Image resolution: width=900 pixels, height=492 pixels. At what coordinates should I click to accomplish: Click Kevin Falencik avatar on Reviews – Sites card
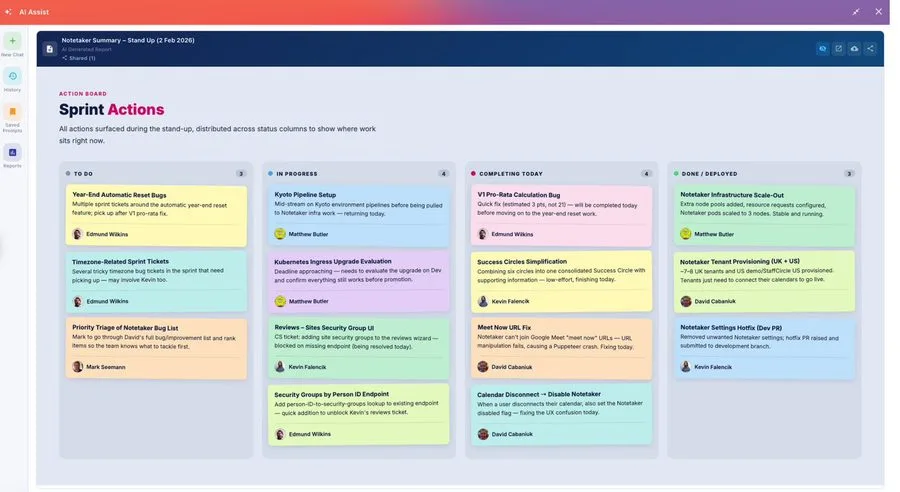280,366
